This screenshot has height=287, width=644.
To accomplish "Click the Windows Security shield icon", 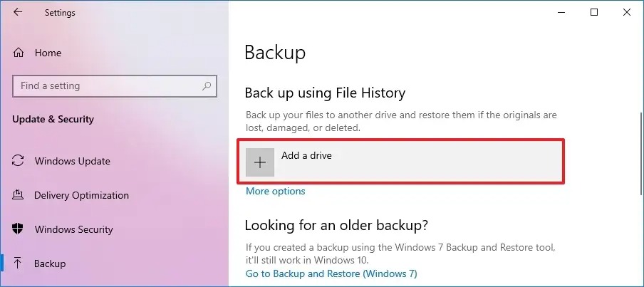I will tap(18, 229).
